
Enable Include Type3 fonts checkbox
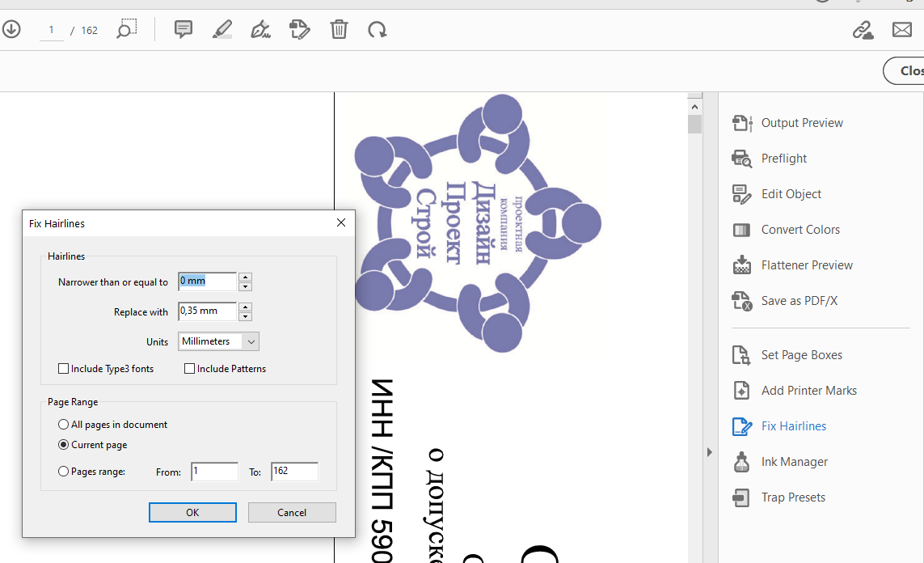[64, 368]
